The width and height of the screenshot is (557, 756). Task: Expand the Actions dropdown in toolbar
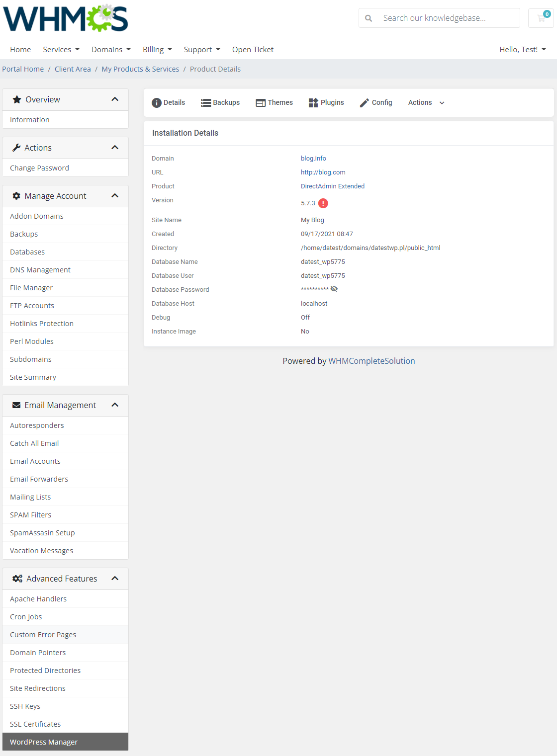tap(426, 103)
